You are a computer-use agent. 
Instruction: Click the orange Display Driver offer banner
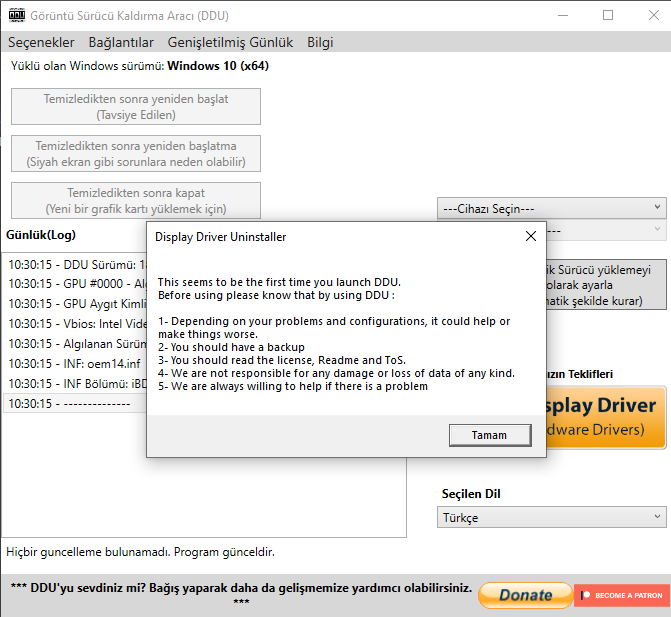coord(606,418)
